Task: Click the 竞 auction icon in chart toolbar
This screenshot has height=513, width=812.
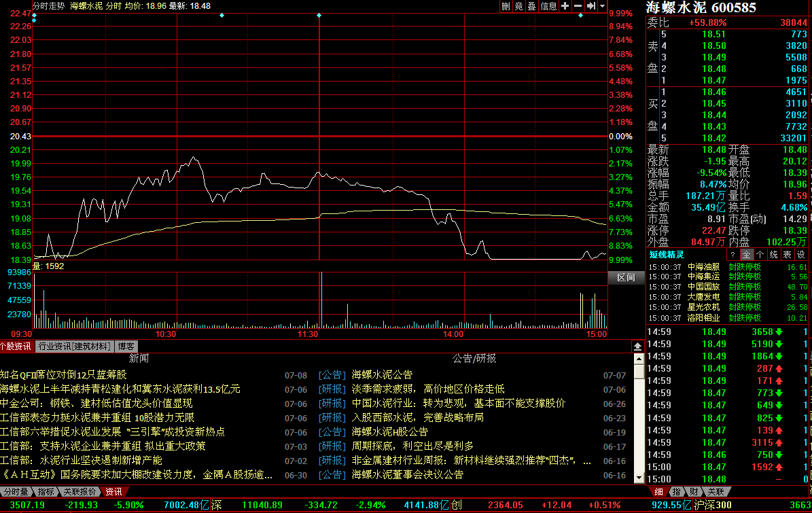Action: point(519,6)
